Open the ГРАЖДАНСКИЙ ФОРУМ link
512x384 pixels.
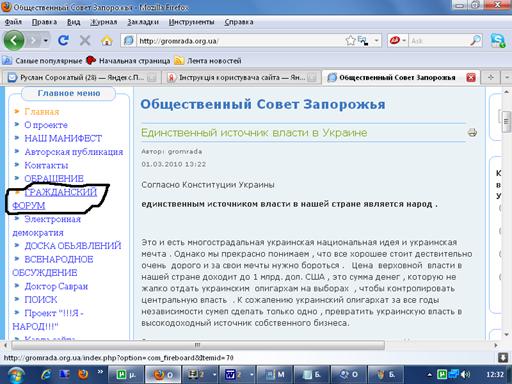coord(55,199)
